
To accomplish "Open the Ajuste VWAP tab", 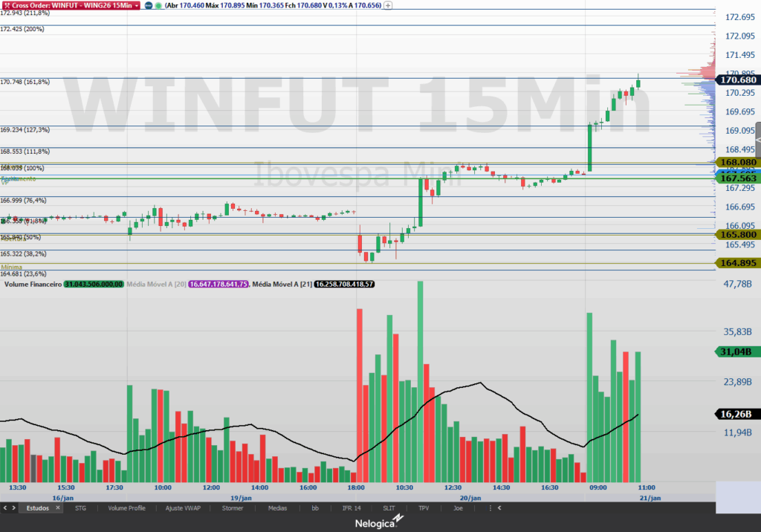I will coord(184,508).
